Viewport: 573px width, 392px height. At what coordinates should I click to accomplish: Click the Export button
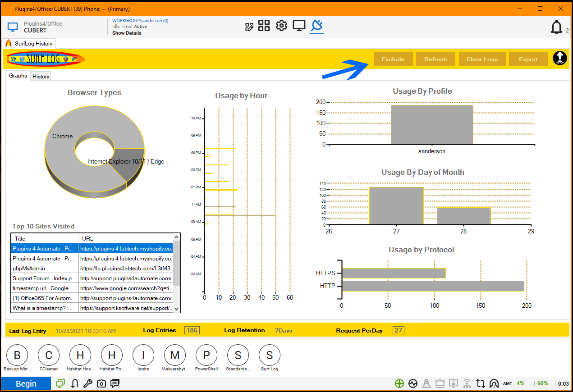point(528,59)
